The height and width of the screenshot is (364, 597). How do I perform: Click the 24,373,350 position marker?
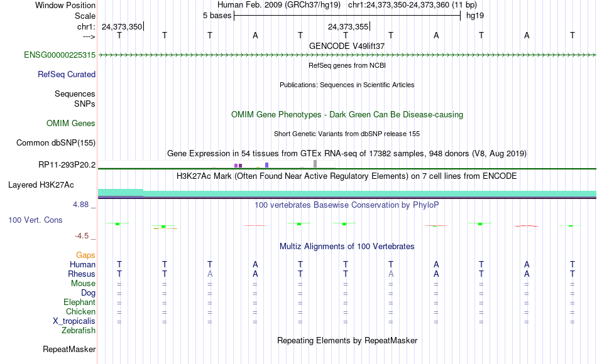click(122, 26)
